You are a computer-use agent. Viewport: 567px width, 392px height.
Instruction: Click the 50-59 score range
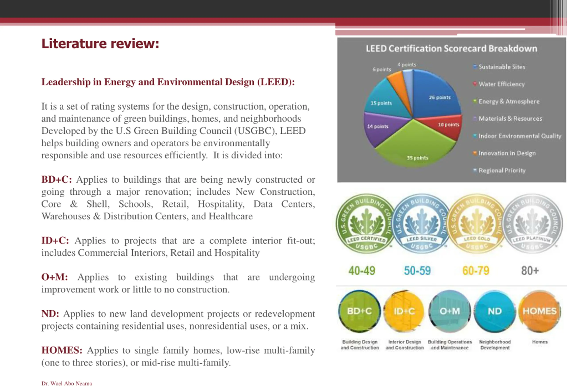click(417, 271)
